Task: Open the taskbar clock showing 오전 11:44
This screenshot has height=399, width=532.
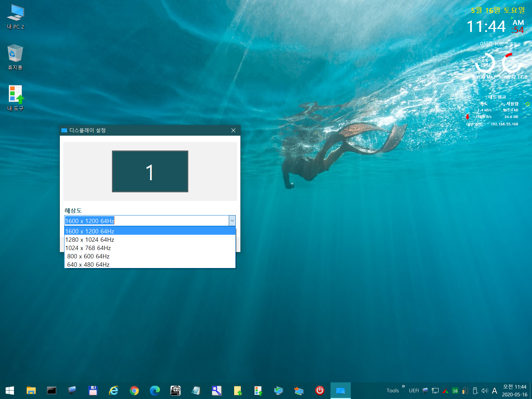Action: pyautogui.click(x=515, y=391)
